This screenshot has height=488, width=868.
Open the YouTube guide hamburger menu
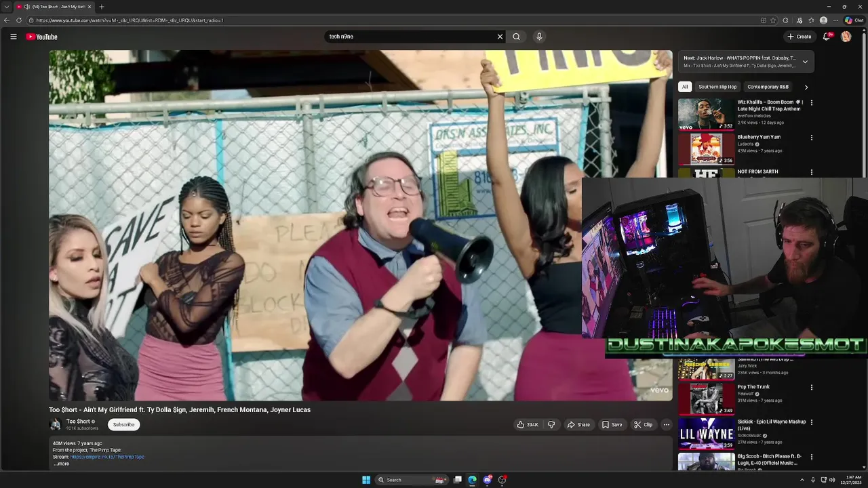coord(13,37)
